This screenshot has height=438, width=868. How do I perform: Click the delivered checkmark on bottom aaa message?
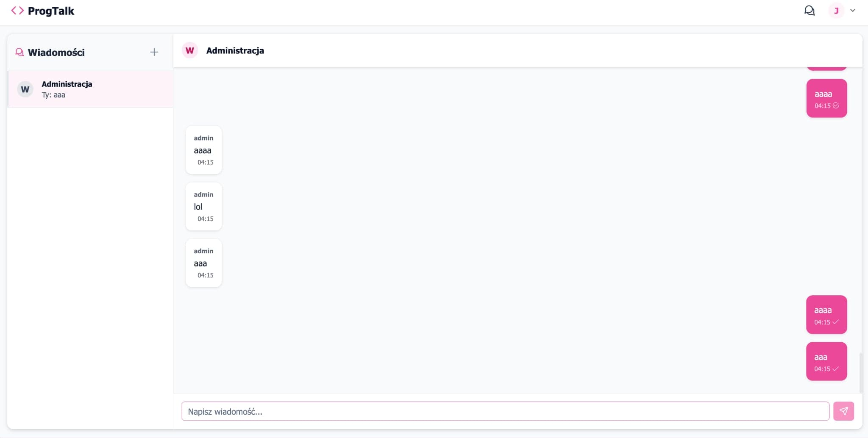click(x=835, y=369)
